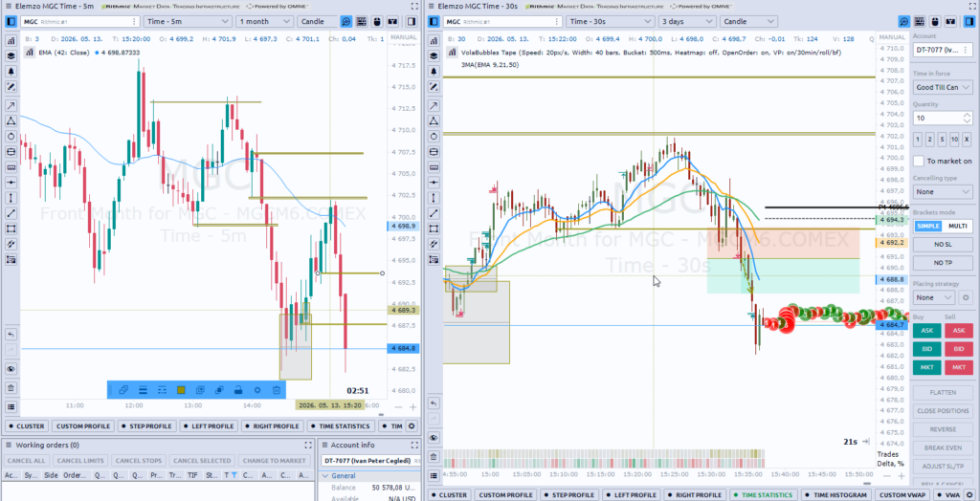Expand the Good Till Can time-in-force dropdown
Viewport: 980px width, 501px height.
(943, 87)
